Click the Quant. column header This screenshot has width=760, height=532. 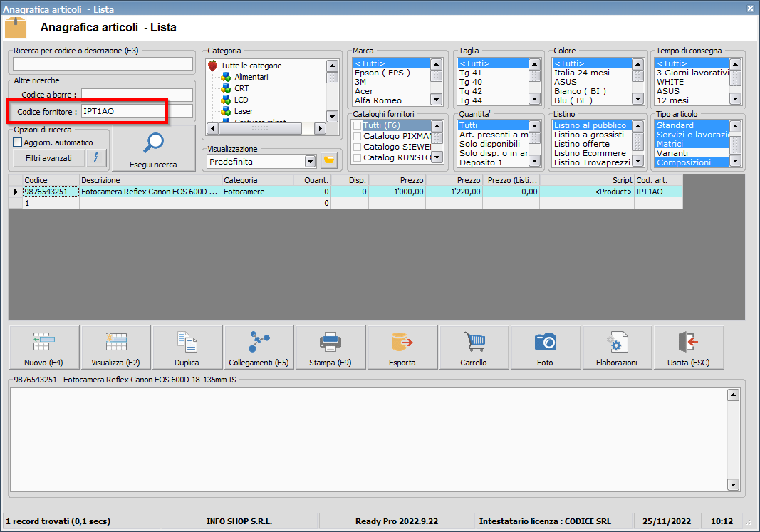pyautogui.click(x=312, y=180)
